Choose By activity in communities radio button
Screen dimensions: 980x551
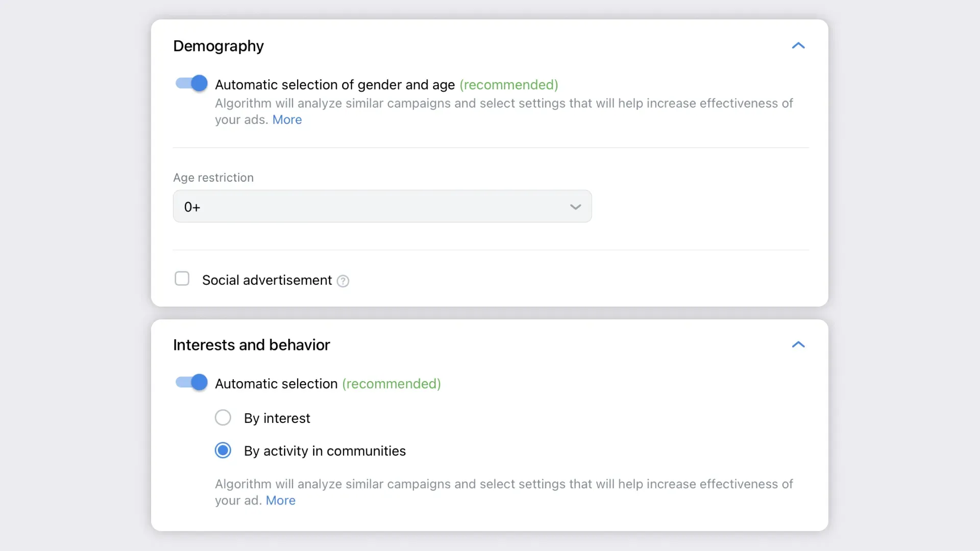click(x=223, y=450)
